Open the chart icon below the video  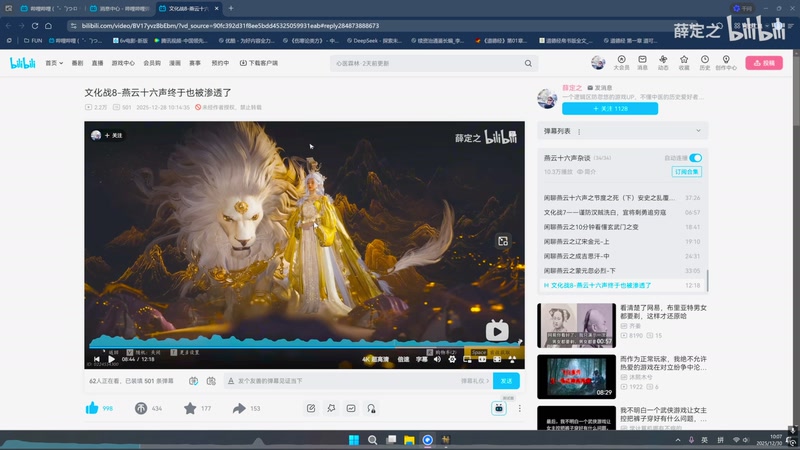tap(351, 408)
